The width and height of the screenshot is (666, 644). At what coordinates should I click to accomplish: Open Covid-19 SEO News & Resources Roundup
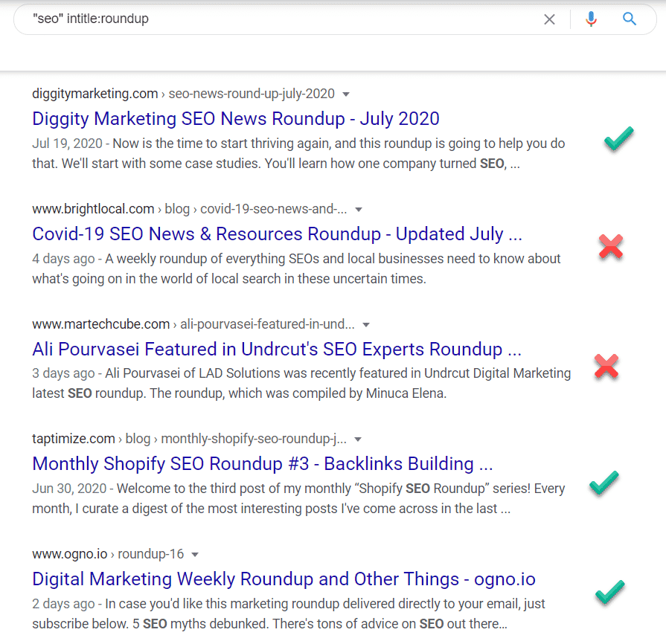click(x=277, y=234)
